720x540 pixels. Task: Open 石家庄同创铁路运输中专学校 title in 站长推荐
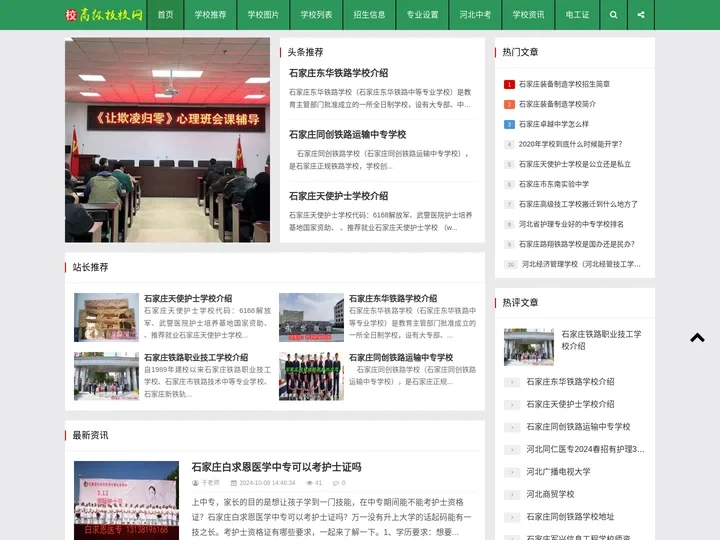pyautogui.click(x=401, y=357)
